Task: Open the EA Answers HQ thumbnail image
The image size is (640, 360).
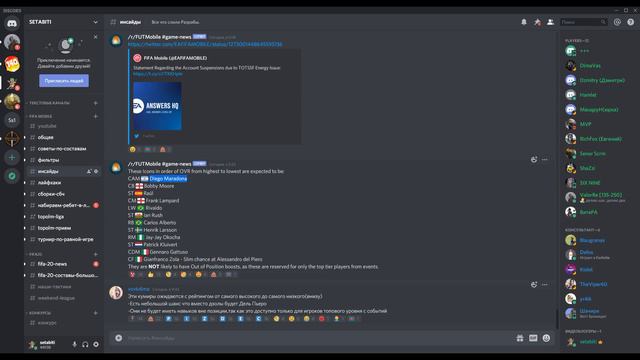Action: 158,106
